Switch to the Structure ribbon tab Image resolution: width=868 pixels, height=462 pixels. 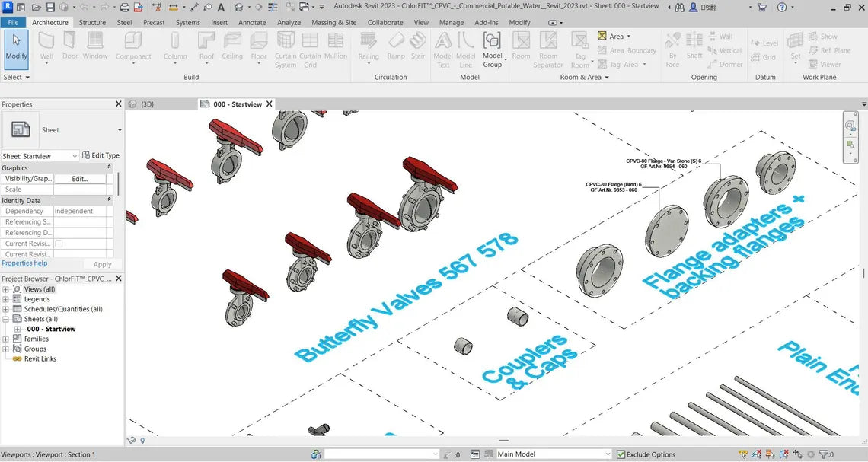pyautogui.click(x=92, y=22)
